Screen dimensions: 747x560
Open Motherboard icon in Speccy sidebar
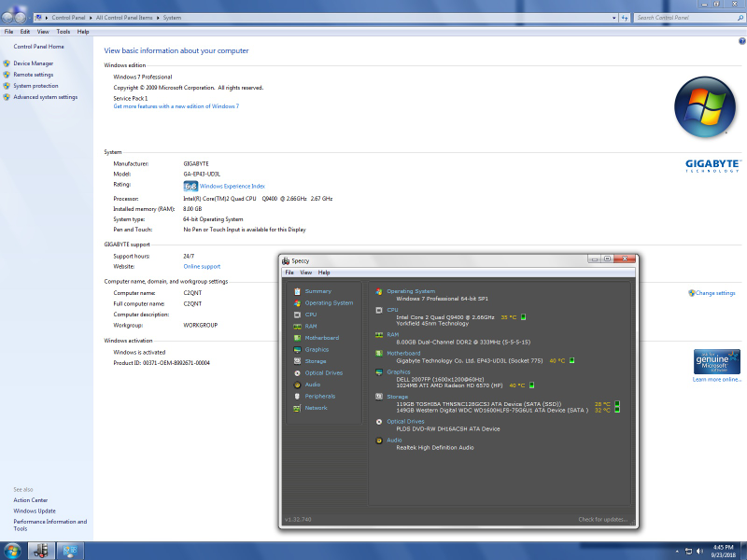tap(297, 338)
